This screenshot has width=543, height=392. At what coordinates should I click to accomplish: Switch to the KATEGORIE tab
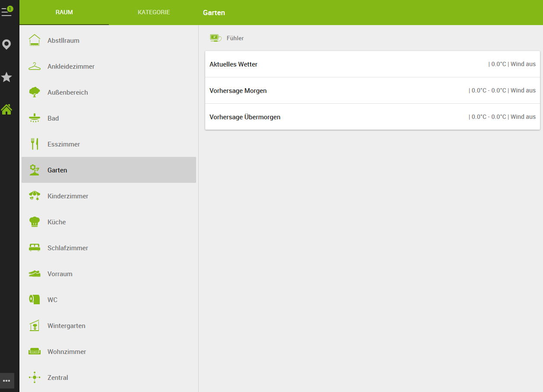coord(154,13)
